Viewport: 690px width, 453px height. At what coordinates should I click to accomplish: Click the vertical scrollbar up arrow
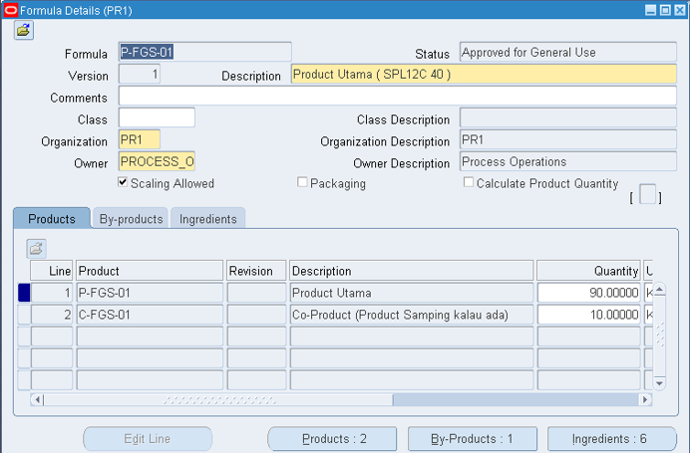tap(659, 290)
